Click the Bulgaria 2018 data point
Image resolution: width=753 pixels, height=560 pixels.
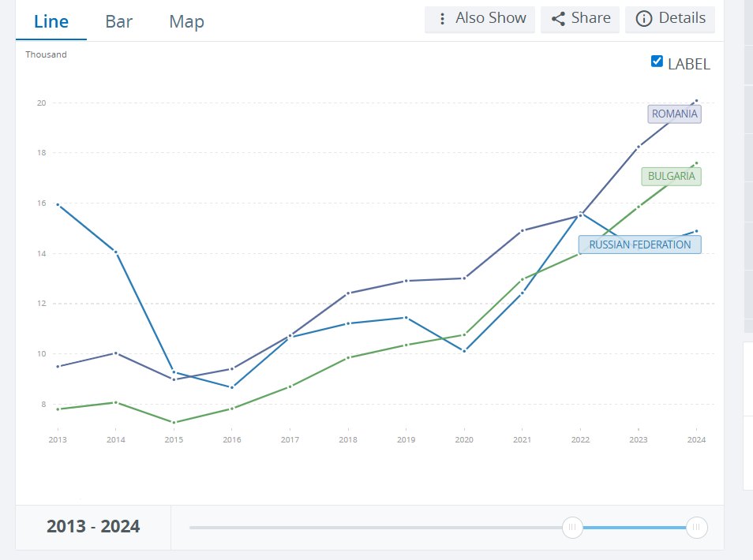click(x=348, y=357)
